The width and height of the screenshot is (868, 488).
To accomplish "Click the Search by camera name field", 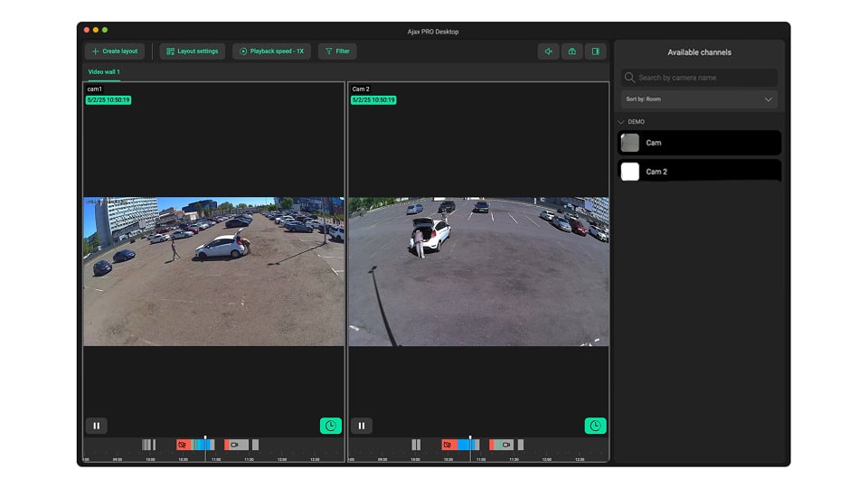I will tap(699, 78).
